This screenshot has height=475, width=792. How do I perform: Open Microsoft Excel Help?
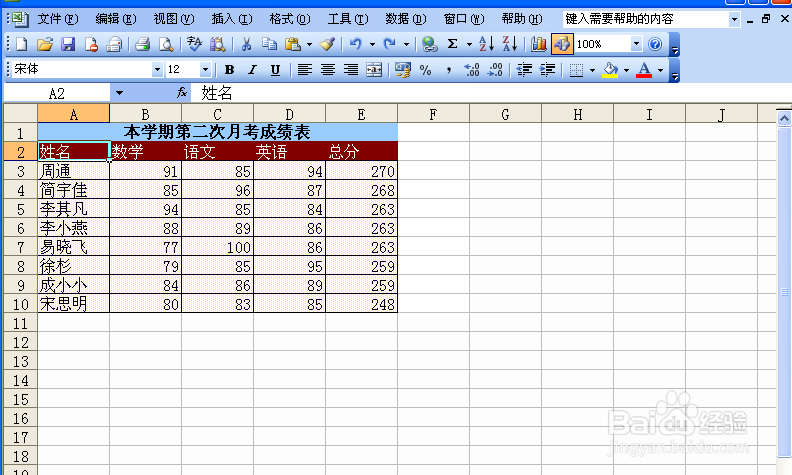tap(655, 44)
